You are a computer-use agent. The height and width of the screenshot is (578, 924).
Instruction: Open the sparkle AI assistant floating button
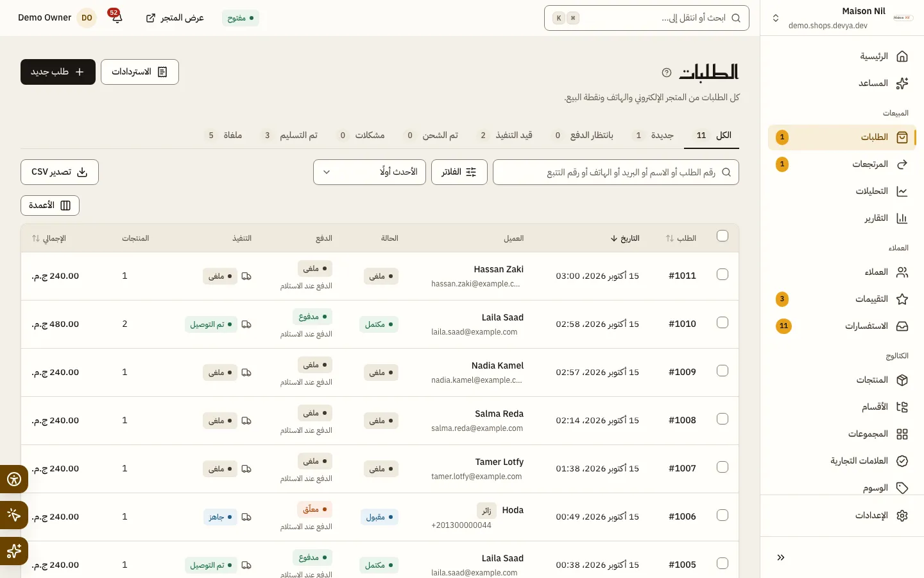(13, 551)
